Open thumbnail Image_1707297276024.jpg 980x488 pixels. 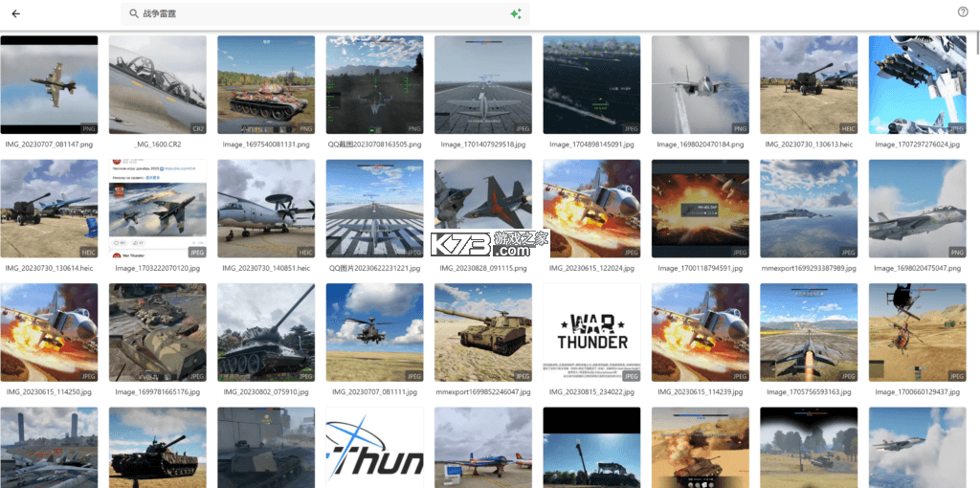[x=918, y=84]
